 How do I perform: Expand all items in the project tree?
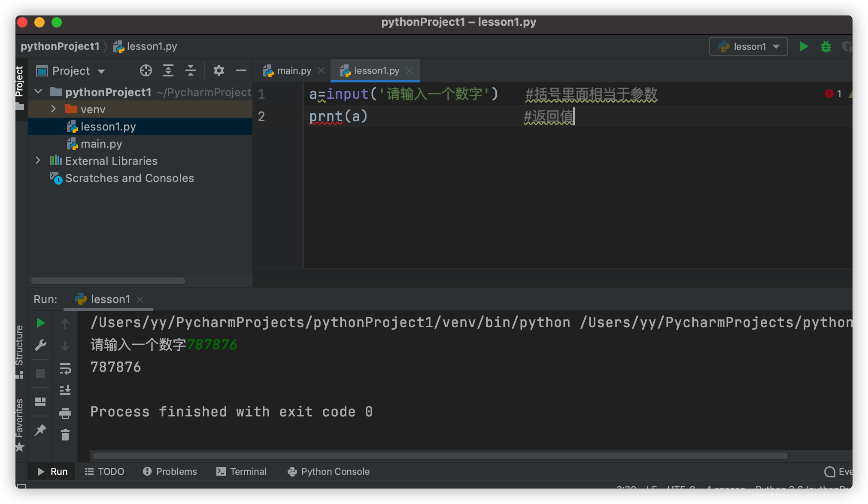point(168,70)
